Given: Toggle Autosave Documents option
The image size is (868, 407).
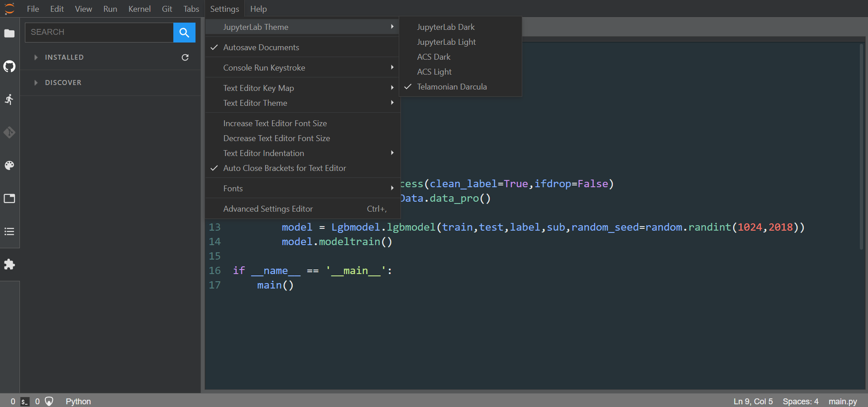Looking at the screenshot, I should [x=302, y=47].
